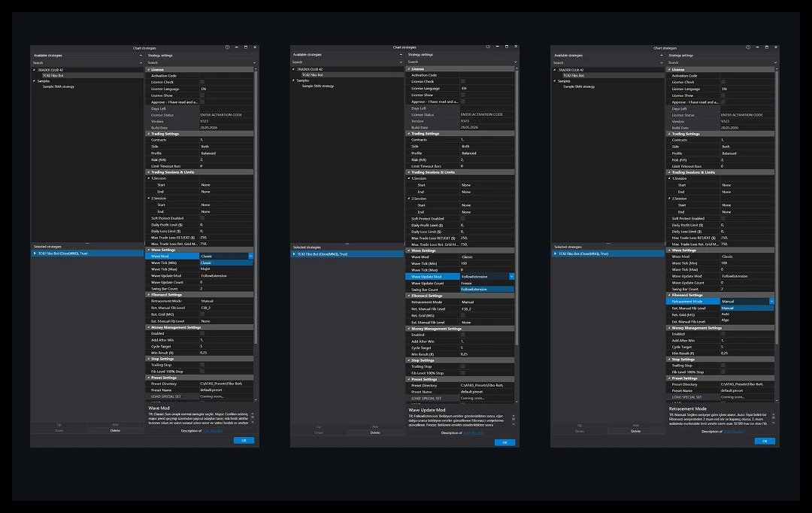The height and width of the screenshot is (513, 812).
Task: Click Preset Directory path in the middle window
Action: [486, 386]
